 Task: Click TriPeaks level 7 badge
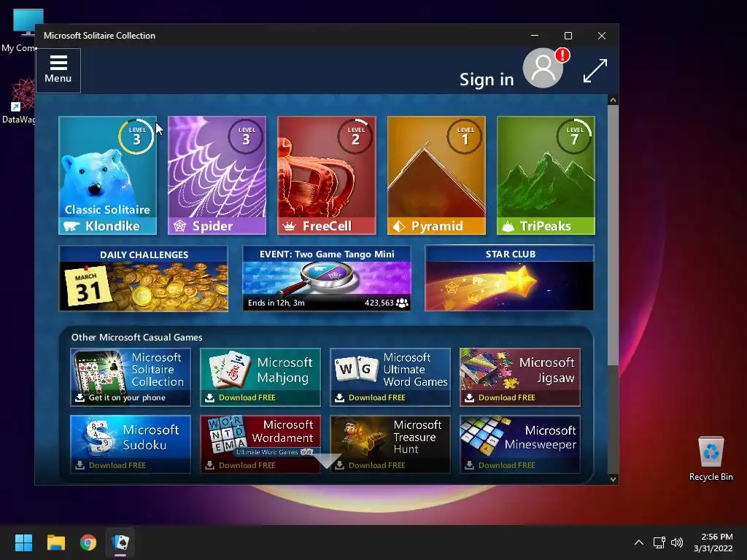(x=575, y=136)
